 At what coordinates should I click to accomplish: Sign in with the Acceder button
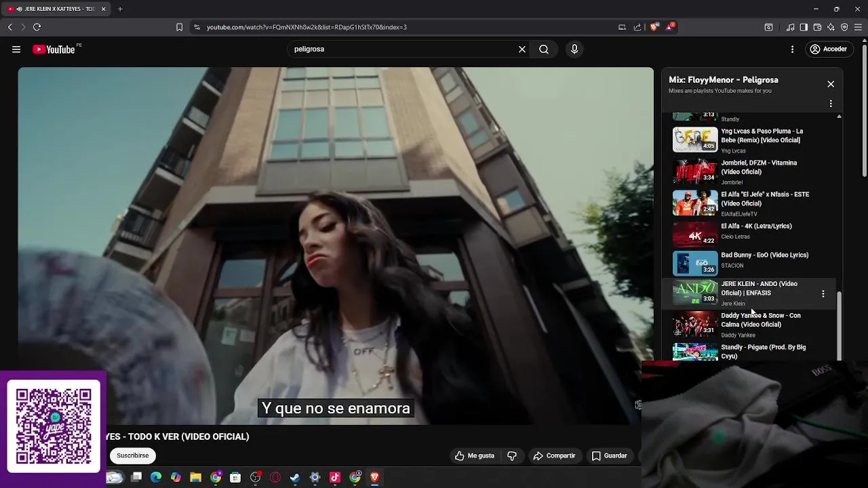tap(828, 49)
